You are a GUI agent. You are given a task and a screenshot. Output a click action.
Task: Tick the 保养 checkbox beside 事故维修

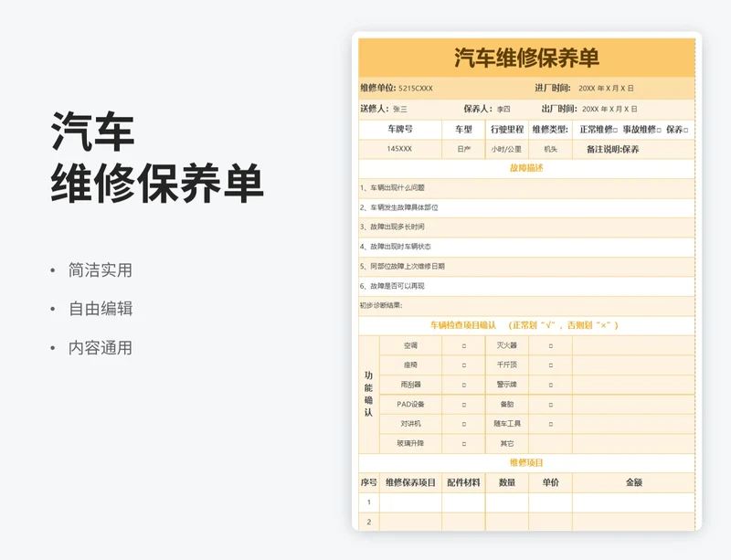click(685, 130)
